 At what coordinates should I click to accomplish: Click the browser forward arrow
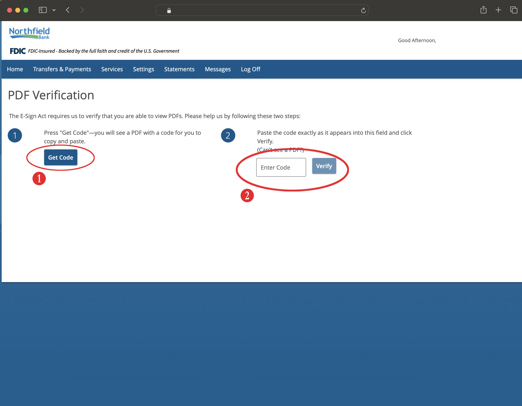[82, 10]
